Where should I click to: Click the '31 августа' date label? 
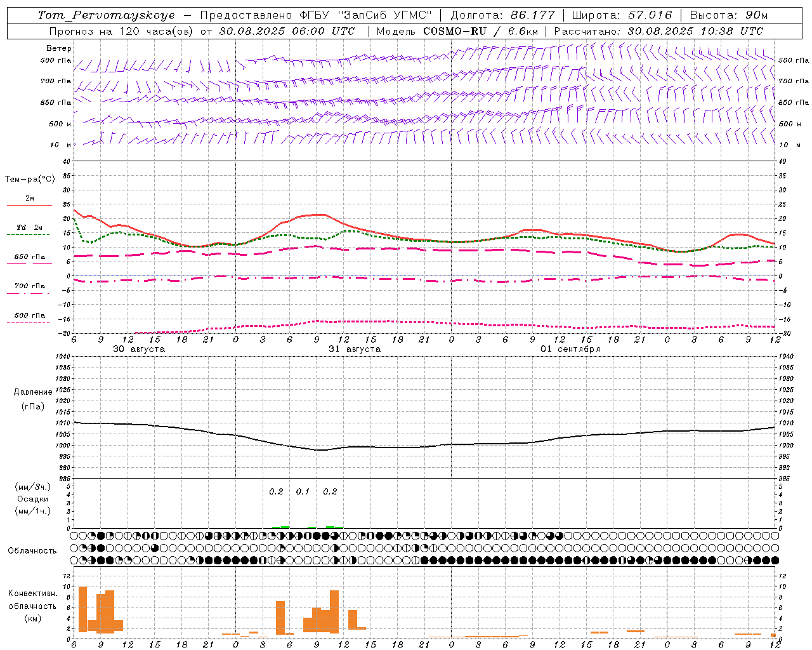355,349
